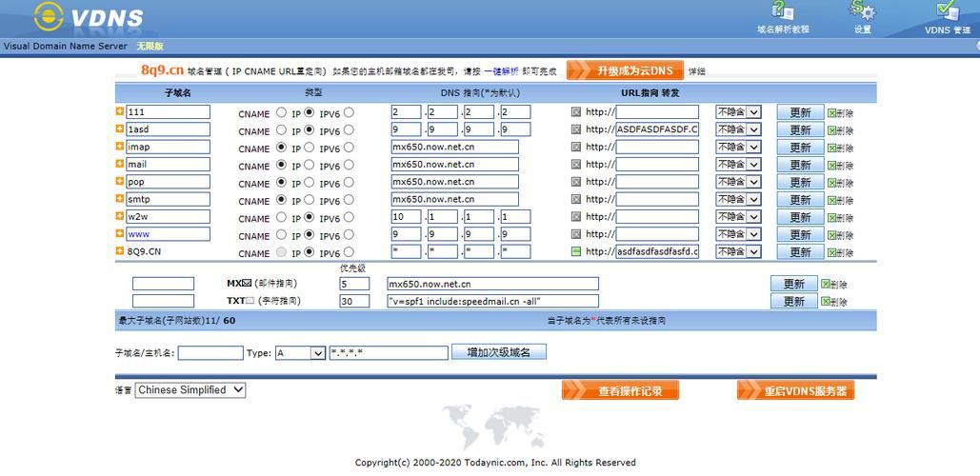This screenshot has height=476, width=980.
Task: Click the green URL forward icon in 8Q9.CN row
Action: pyautogui.click(x=576, y=251)
